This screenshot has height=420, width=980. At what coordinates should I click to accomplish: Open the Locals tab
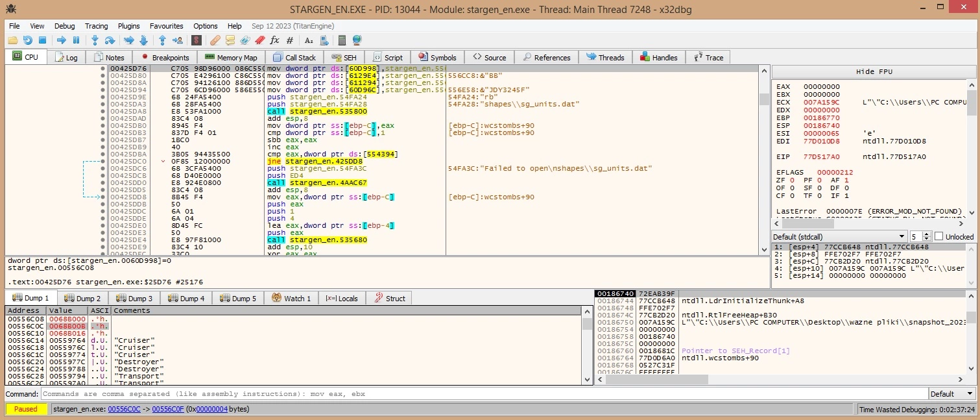pyautogui.click(x=342, y=298)
